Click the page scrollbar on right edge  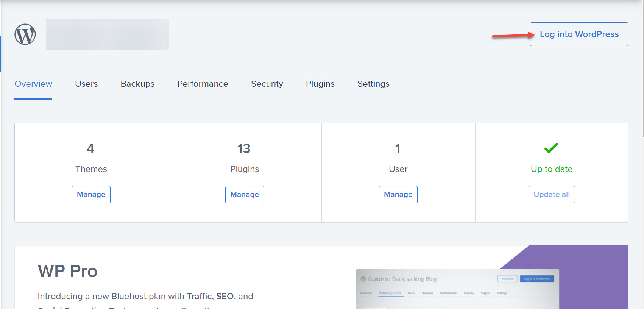click(642, 68)
